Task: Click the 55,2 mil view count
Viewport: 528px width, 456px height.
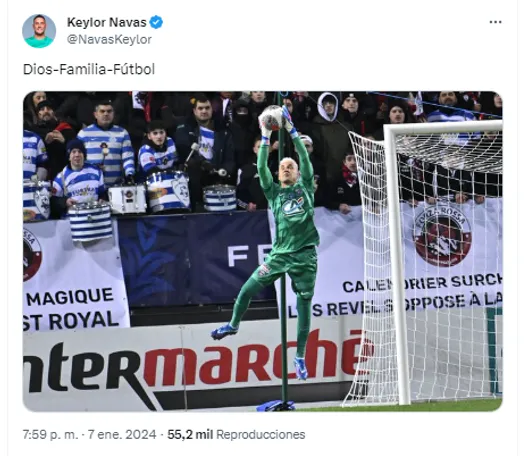Action: [190, 434]
